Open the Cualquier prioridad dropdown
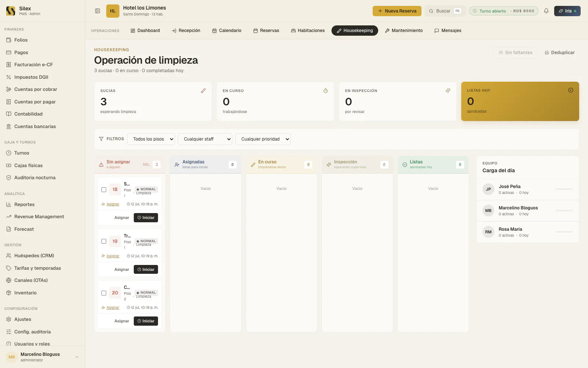Viewport: 588px width, 368px height. pos(263,139)
